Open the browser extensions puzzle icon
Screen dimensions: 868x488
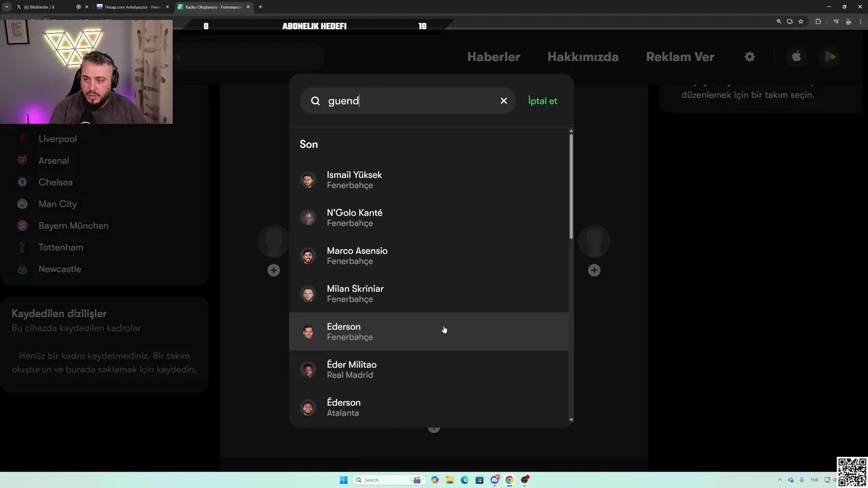coord(818,22)
